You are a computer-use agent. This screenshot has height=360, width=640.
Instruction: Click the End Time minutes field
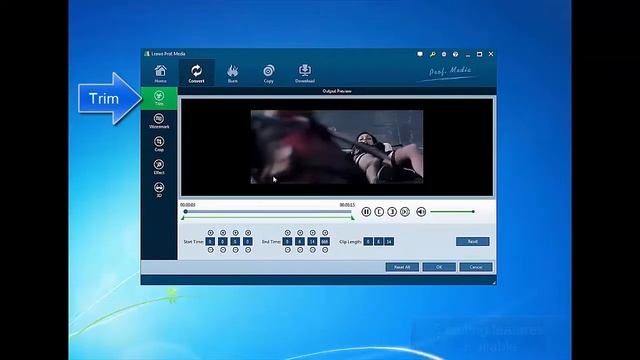tap(300, 242)
